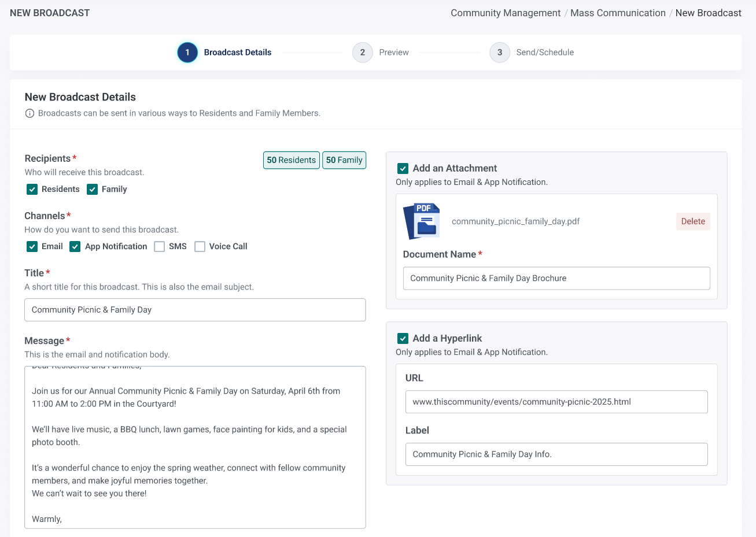Click the PDF file attachment icon
Screen dimensions: 756x537
coord(422,221)
